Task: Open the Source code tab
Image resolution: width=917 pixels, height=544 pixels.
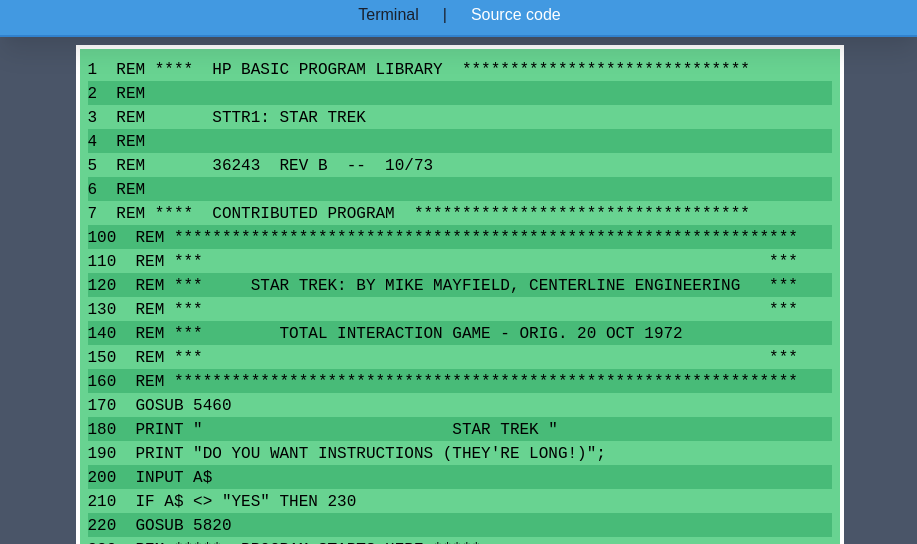Action: click(515, 15)
